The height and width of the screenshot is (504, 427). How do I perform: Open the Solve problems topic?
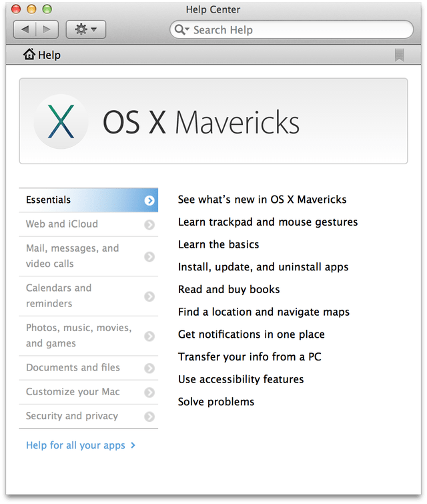pos(216,402)
